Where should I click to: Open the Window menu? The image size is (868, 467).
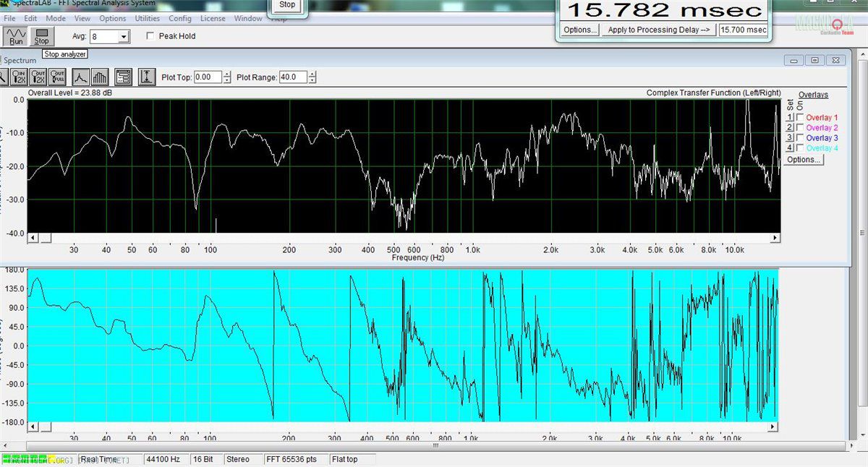[x=249, y=18]
